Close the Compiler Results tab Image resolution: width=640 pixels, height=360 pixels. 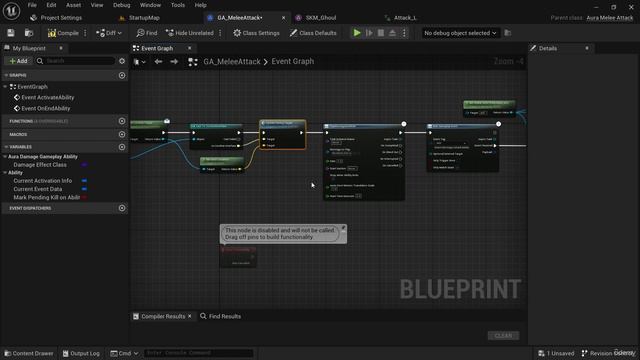190,316
